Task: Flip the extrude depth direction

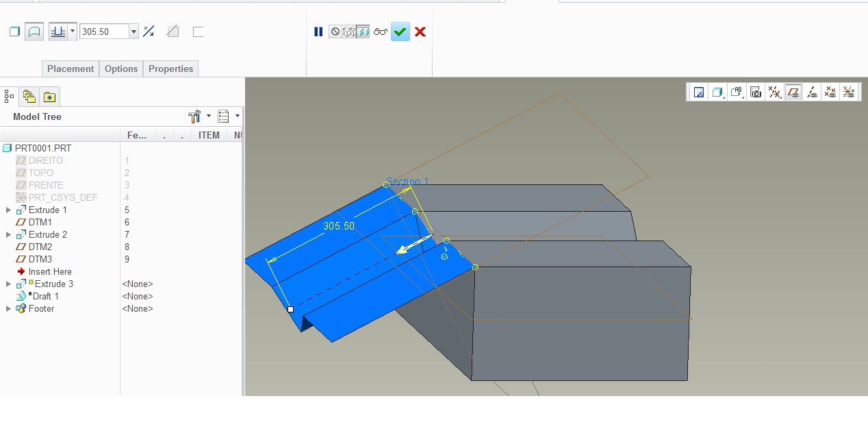Action: pos(149,32)
